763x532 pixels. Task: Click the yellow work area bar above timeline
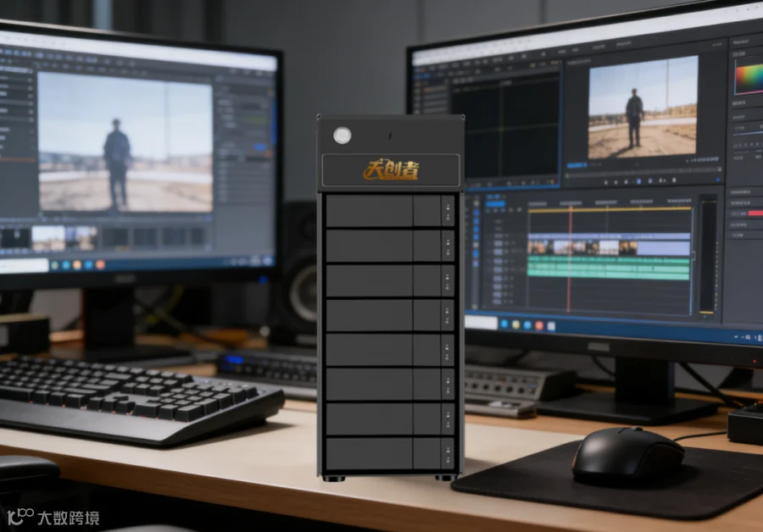click(610, 209)
